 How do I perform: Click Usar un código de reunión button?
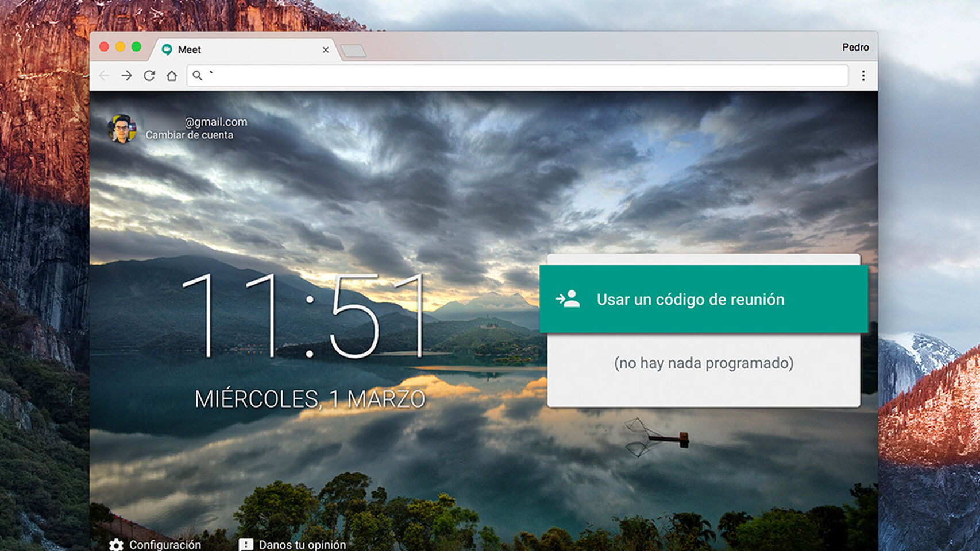704,299
